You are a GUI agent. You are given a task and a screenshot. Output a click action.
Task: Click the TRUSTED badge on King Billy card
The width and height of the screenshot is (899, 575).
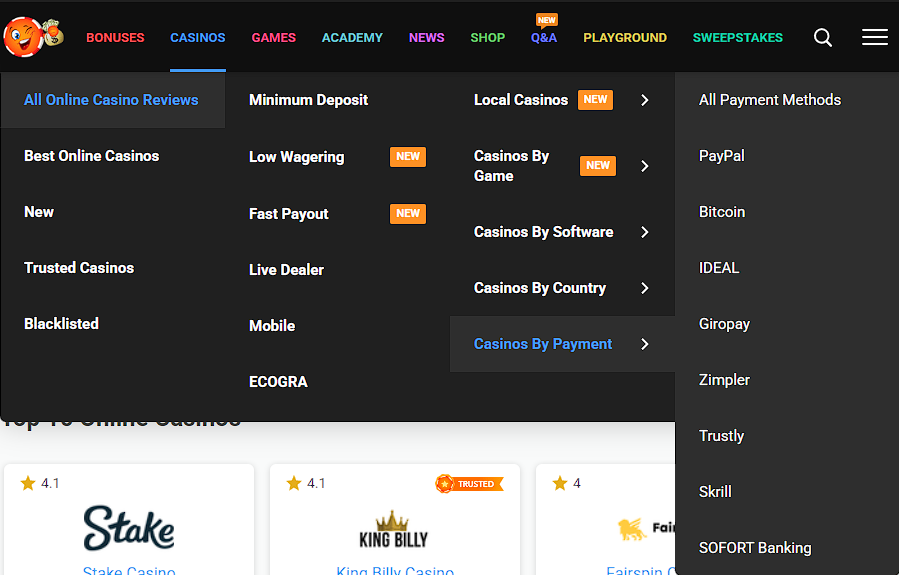(x=470, y=484)
